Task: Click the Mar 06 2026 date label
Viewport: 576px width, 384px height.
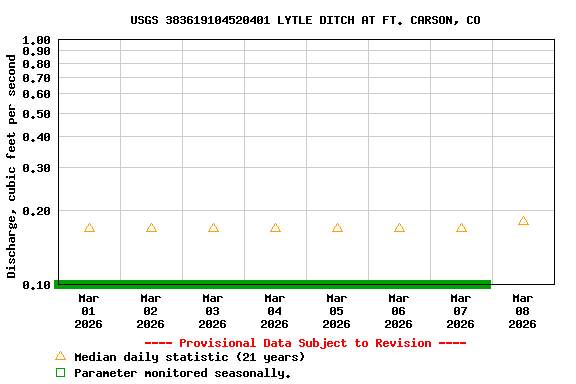Action: coord(399,311)
